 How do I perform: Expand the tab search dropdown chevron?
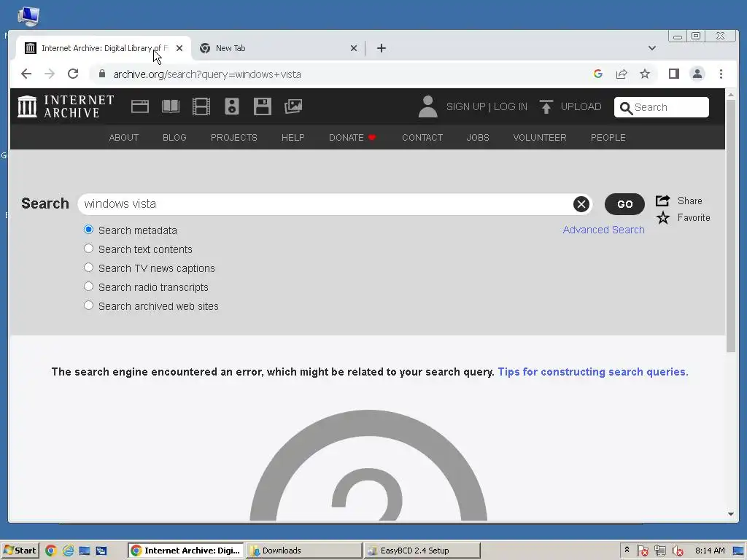tap(651, 48)
